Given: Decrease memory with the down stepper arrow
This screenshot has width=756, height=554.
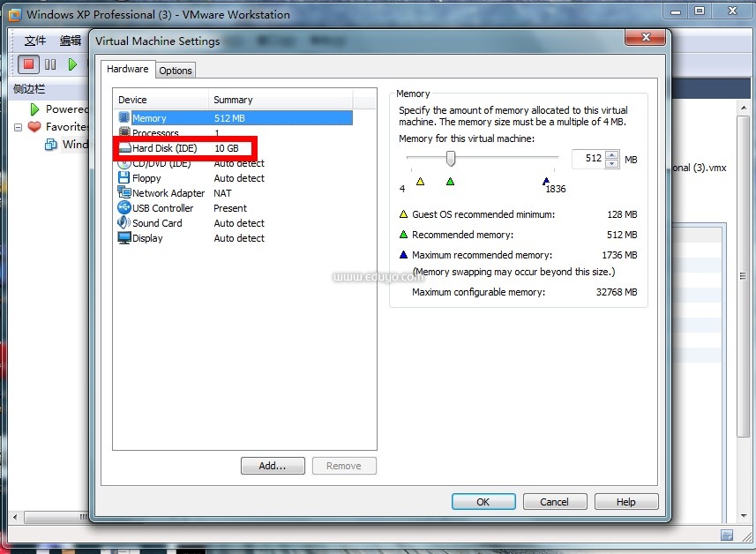Looking at the screenshot, I should [x=612, y=164].
